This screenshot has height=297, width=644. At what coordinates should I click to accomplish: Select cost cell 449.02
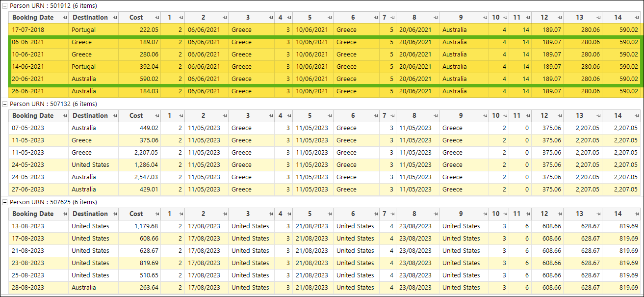139,128
